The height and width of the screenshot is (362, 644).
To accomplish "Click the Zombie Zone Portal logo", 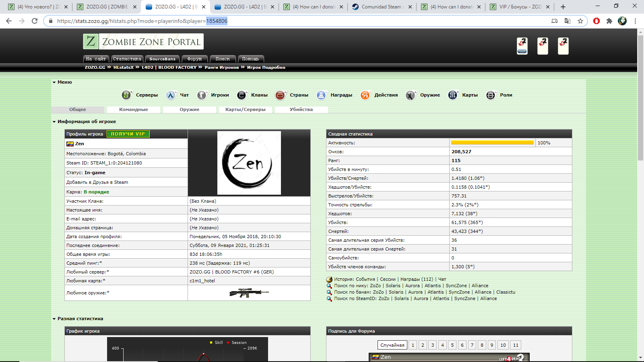I will coord(143,41).
